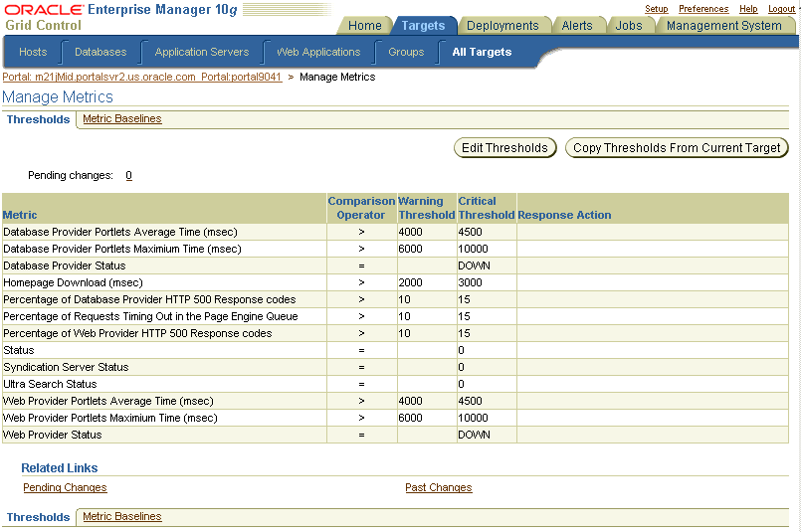Viewport: 801px width, 532px height.
Task: Select Web Provider Portlets Average Time row
Action: 395,401
